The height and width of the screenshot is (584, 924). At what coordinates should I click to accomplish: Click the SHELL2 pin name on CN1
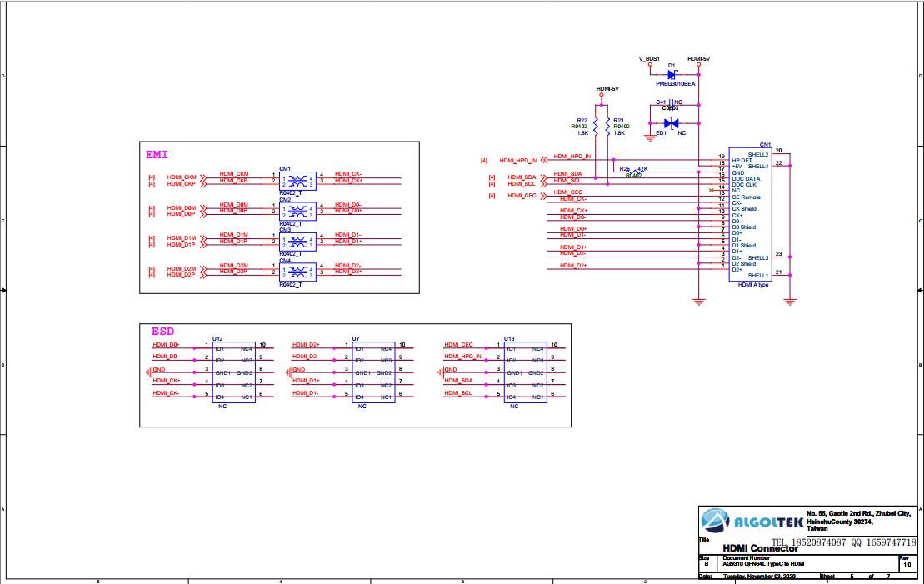[x=758, y=155]
